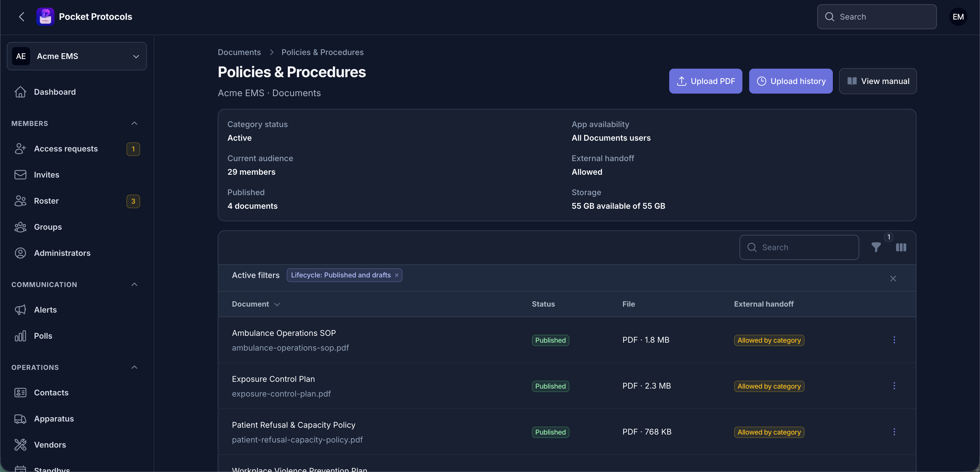Click the Polls bar-chart icon
Viewport: 980px width, 472px height.
coord(20,336)
